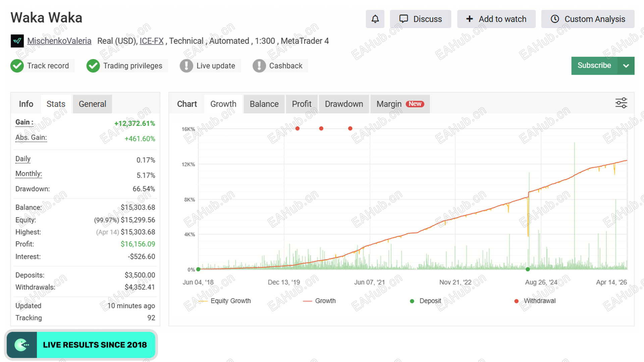Switch to the Drawdown chart tab
The height and width of the screenshot is (362, 644).
(344, 104)
